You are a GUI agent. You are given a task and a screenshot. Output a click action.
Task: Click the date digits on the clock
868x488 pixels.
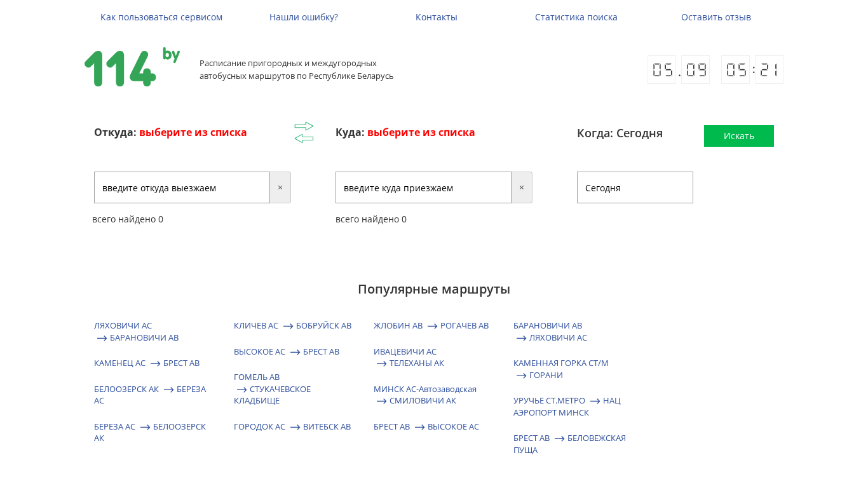point(679,70)
